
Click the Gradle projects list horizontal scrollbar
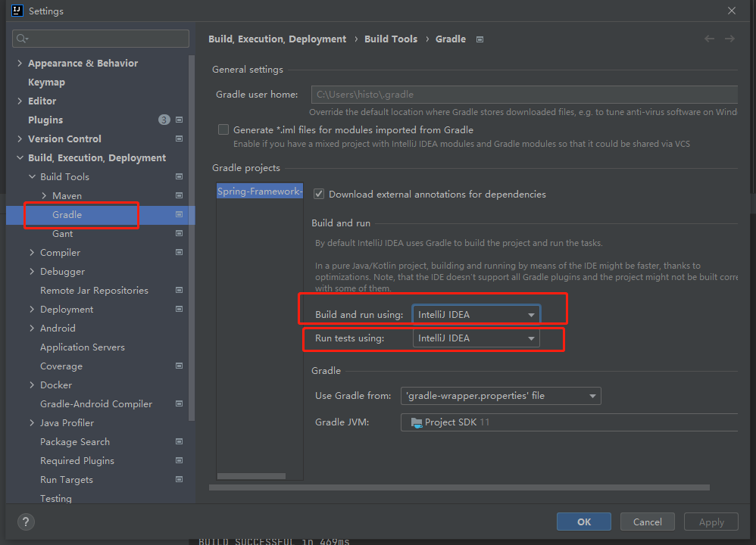coord(251,476)
